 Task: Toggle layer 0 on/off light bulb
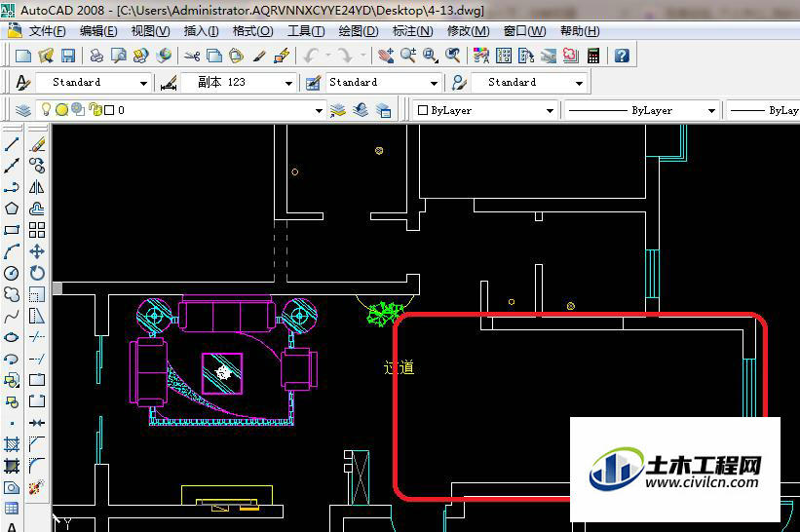coord(47,110)
